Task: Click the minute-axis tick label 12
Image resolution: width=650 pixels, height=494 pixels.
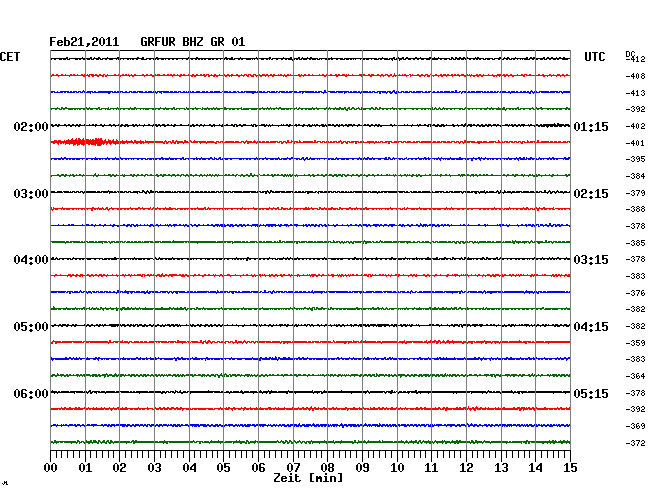Action: (x=466, y=467)
